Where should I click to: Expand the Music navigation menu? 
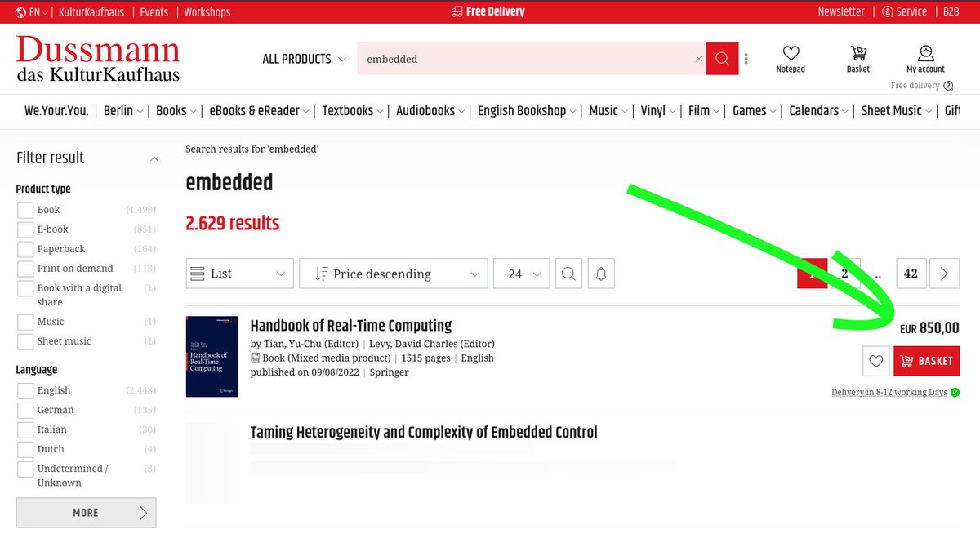[x=608, y=110]
